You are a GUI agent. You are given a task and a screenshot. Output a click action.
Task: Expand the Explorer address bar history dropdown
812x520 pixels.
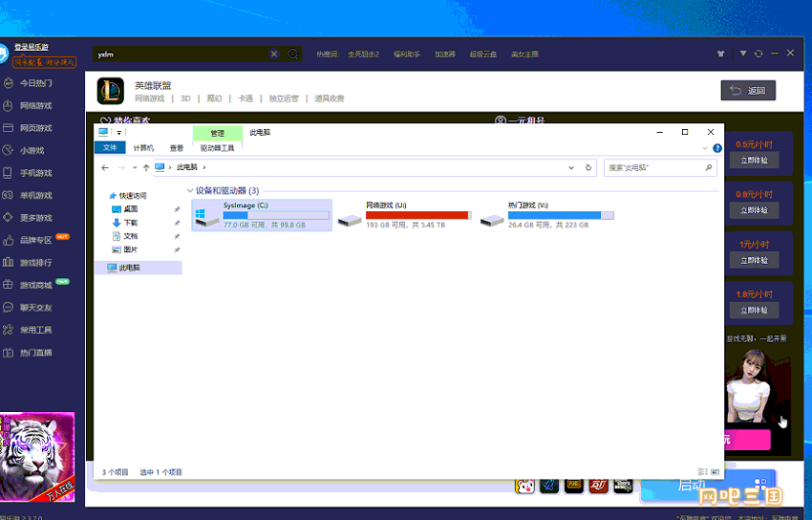571,167
